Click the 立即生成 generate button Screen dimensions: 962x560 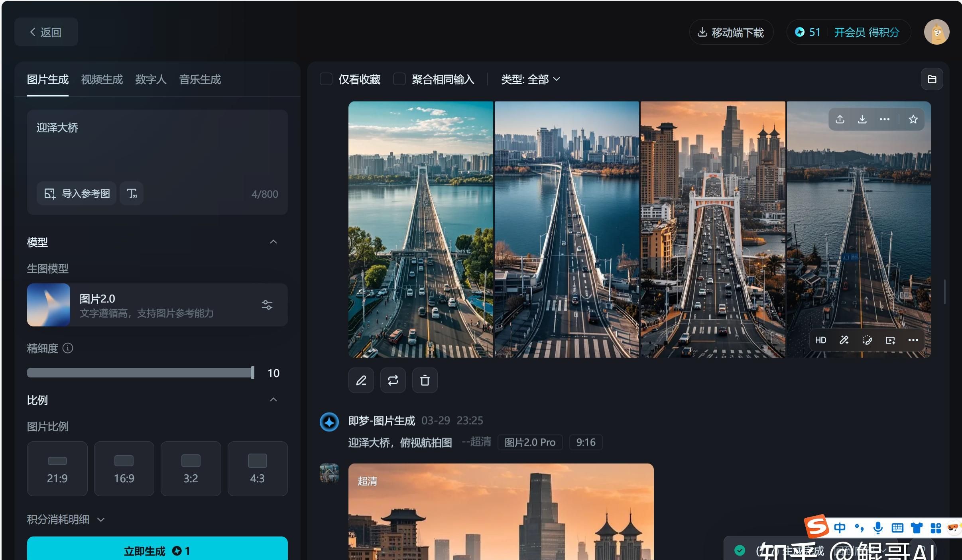click(157, 550)
